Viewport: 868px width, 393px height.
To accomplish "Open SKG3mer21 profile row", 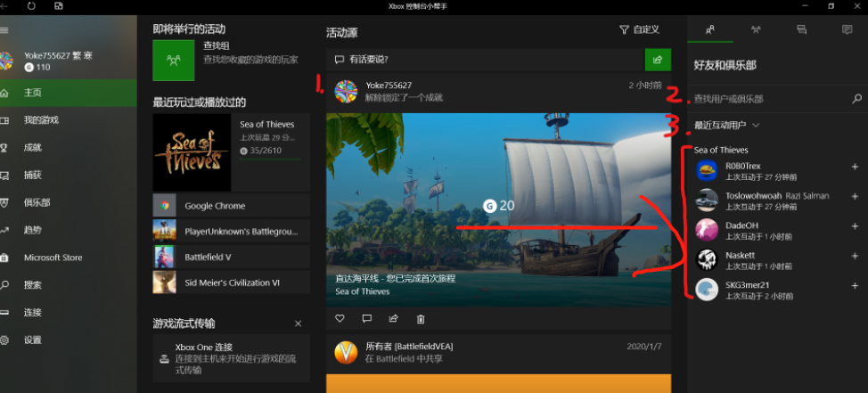I will coord(768,290).
